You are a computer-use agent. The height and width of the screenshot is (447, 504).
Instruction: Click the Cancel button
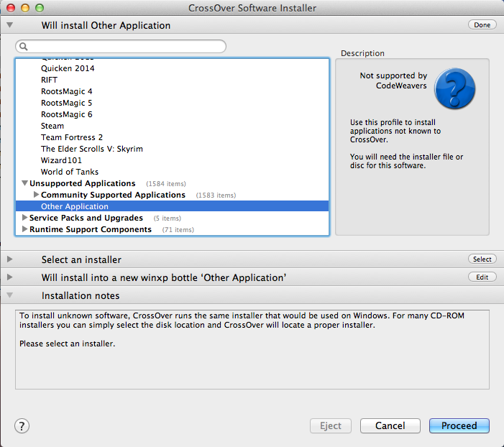coord(390,425)
